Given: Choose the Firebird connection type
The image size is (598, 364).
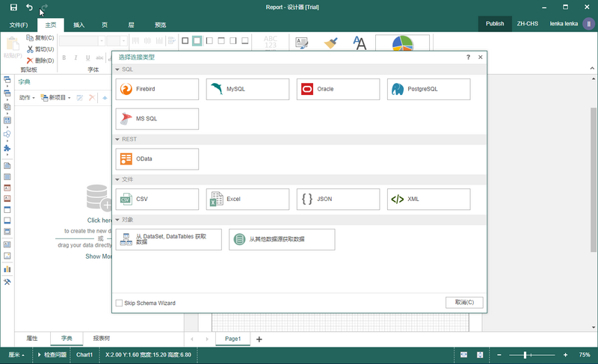Looking at the screenshot, I should pyautogui.click(x=157, y=89).
